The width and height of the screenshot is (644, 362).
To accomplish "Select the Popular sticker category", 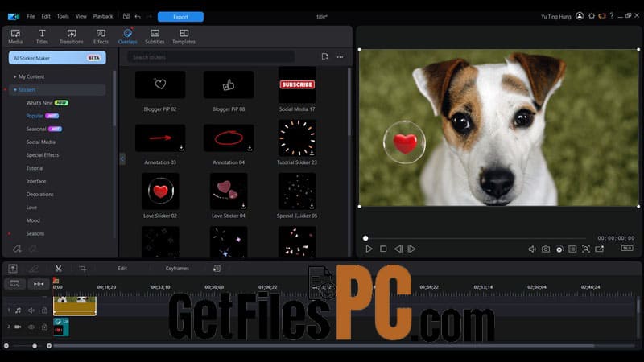I will (x=35, y=116).
